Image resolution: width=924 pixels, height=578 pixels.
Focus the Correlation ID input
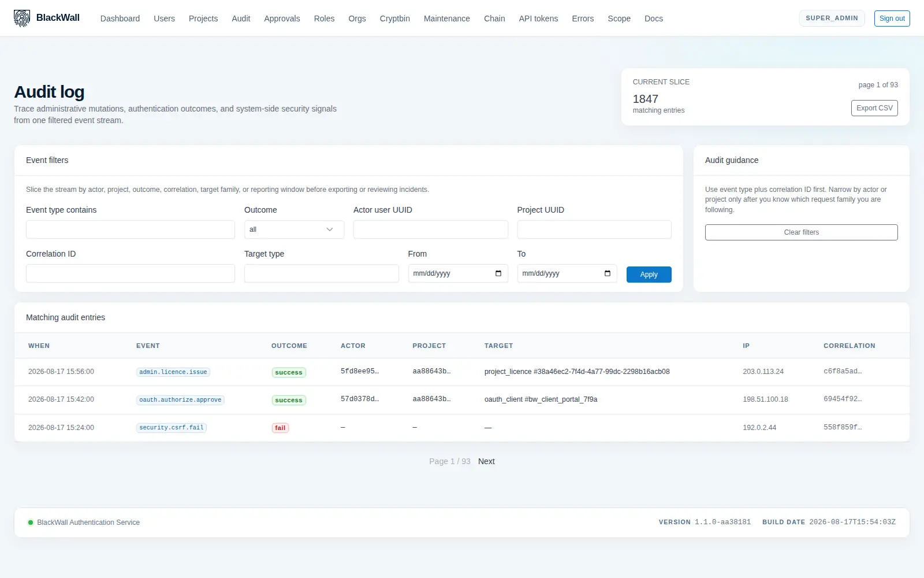coord(131,273)
